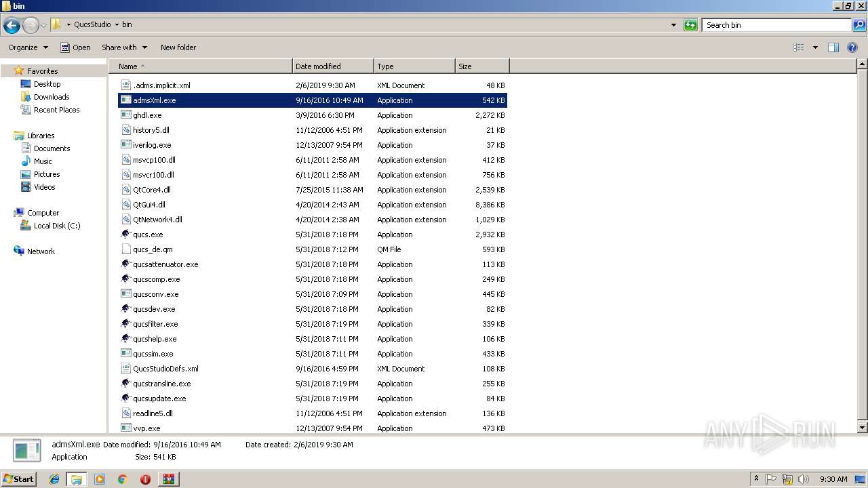This screenshot has width=868, height=488.
Task: Select the QtCore4.dll file icon
Action: click(x=125, y=190)
